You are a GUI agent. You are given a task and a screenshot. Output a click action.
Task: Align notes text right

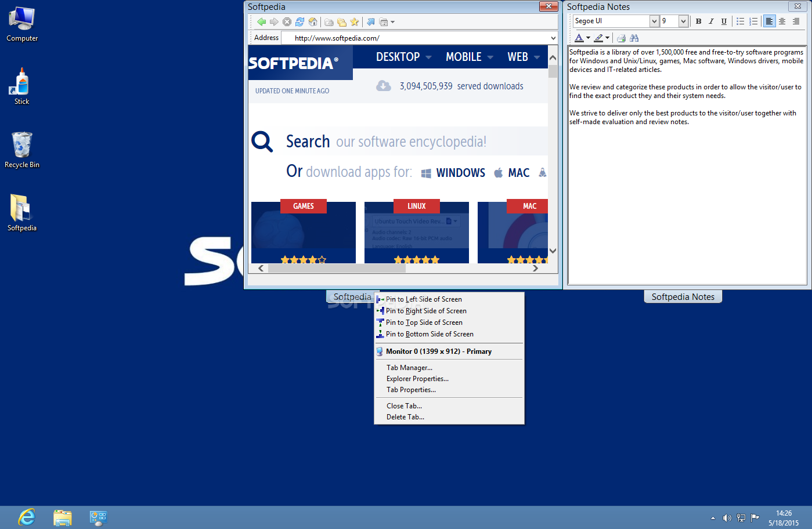click(x=796, y=21)
